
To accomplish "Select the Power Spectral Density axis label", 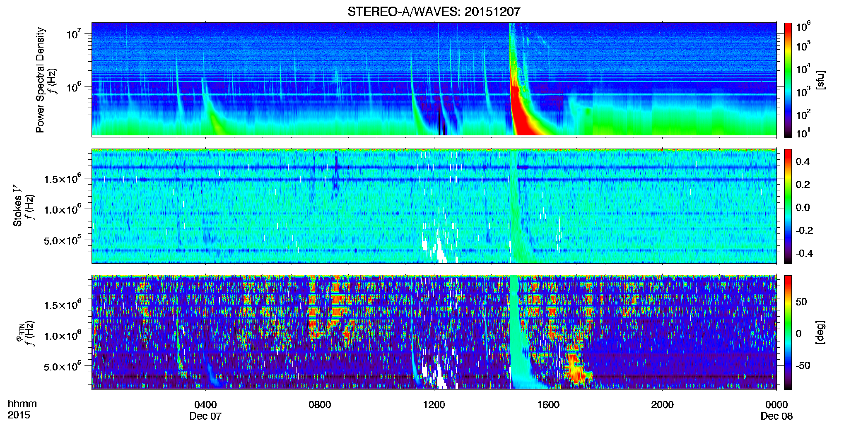I will [40, 80].
